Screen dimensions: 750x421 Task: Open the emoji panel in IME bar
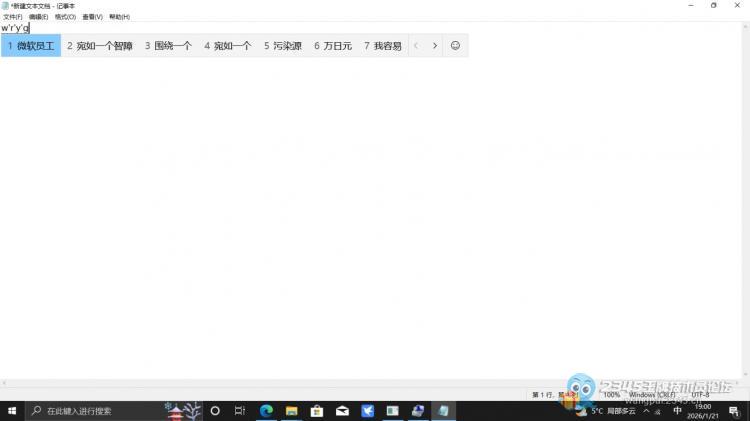pyautogui.click(x=455, y=46)
